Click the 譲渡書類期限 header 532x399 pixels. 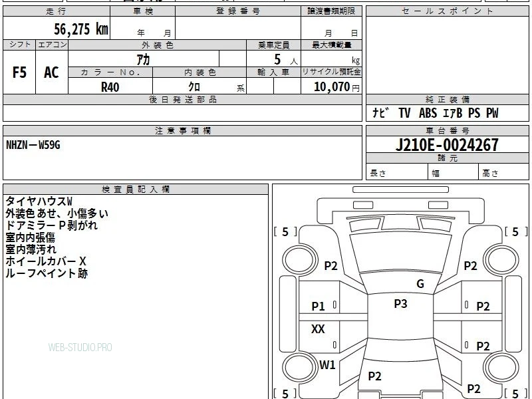[331, 11]
